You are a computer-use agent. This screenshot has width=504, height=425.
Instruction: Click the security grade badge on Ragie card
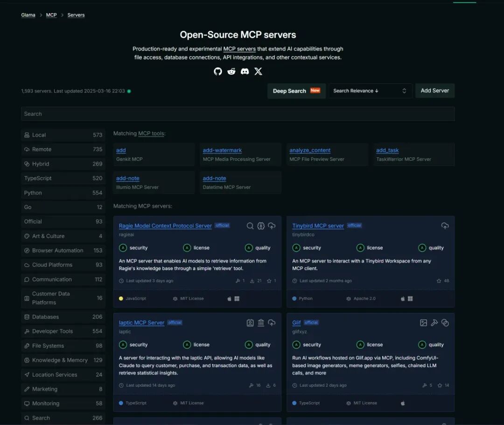[x=123, y=248]
